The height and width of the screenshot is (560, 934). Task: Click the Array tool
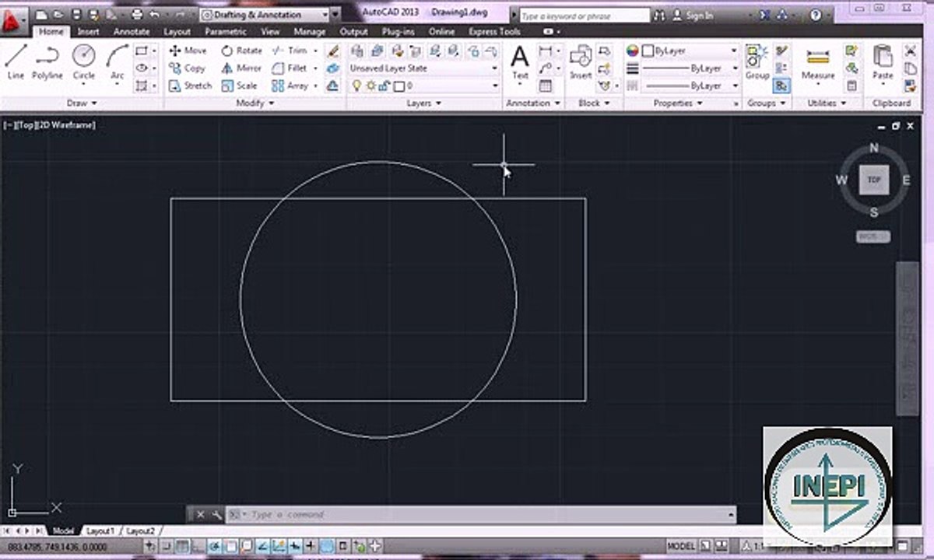click(x=290, y=86)
